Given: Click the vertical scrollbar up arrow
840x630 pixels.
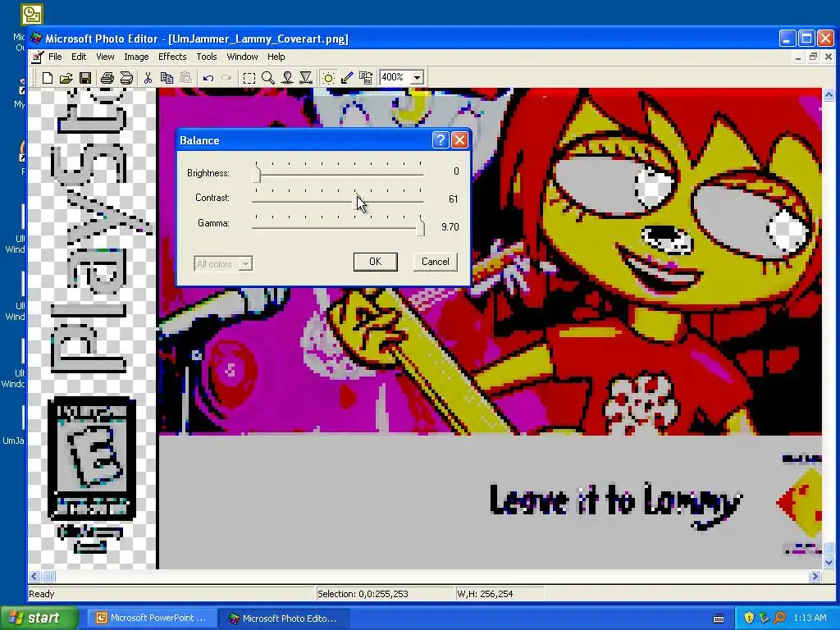Looking at the screenshot, I should [829, 95].
